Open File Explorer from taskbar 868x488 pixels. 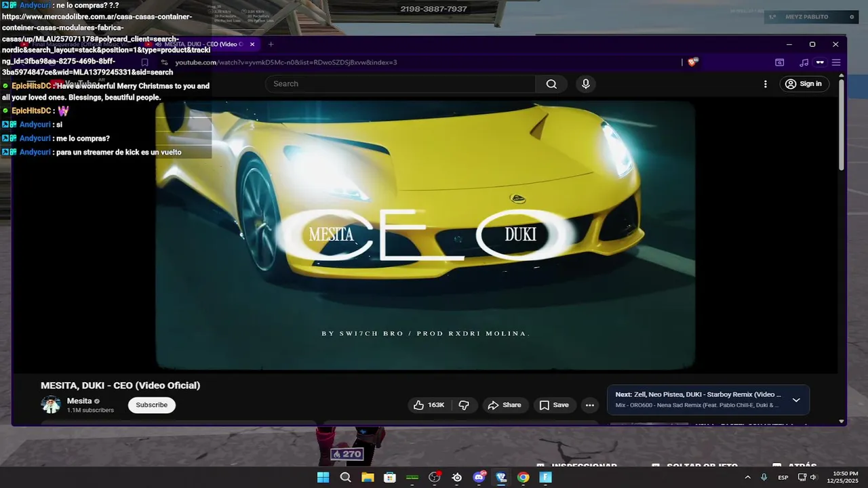click(x=368, y=477)
